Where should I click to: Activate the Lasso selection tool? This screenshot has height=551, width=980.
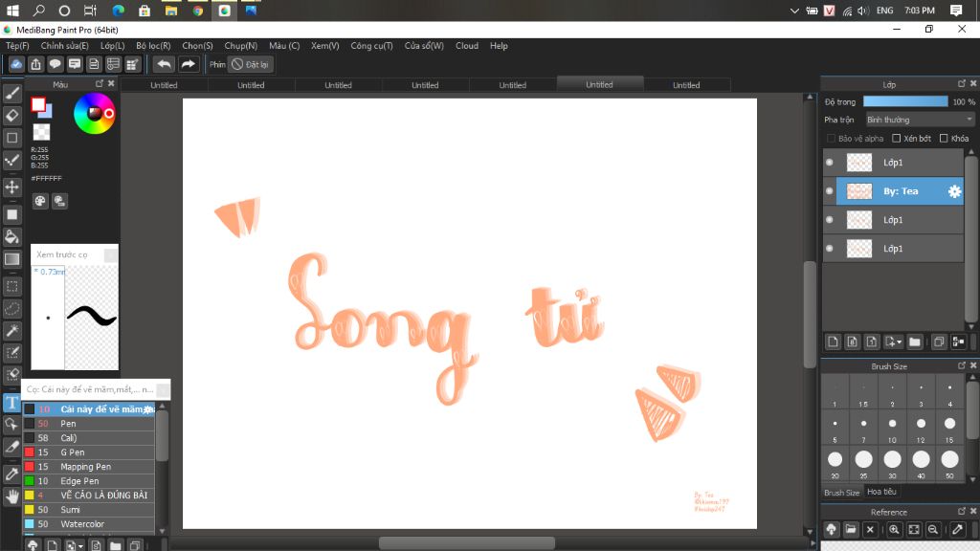(11, 309)
